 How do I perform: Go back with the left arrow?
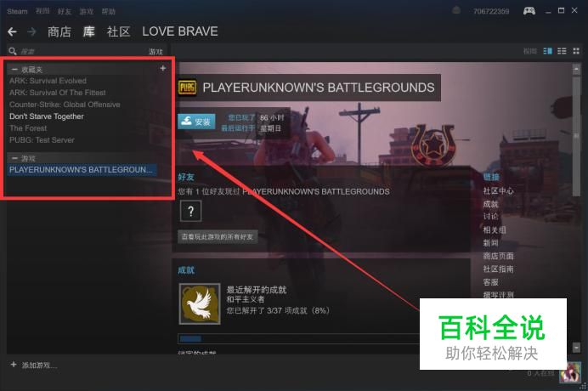point(12,32)
